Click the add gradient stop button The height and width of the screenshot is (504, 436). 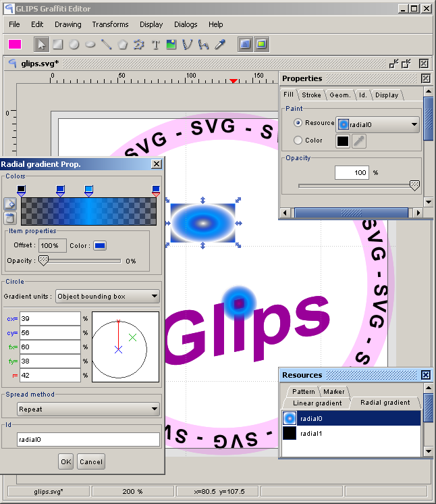(10, 204)
